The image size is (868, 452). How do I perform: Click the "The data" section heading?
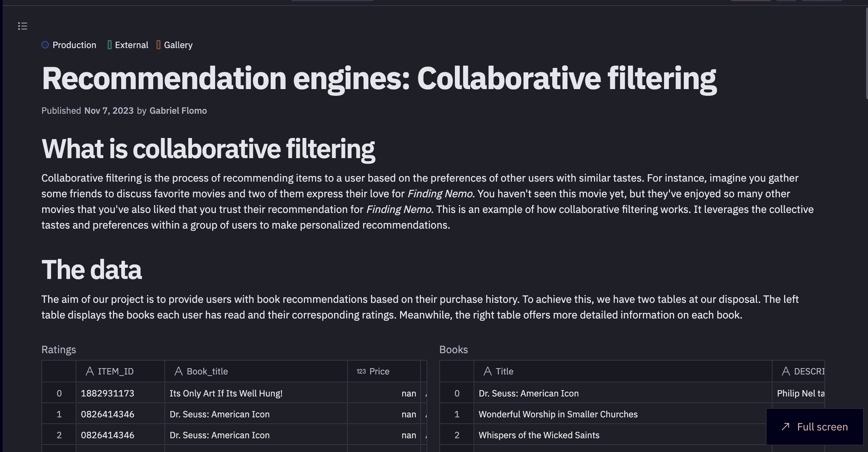(92, 270)
